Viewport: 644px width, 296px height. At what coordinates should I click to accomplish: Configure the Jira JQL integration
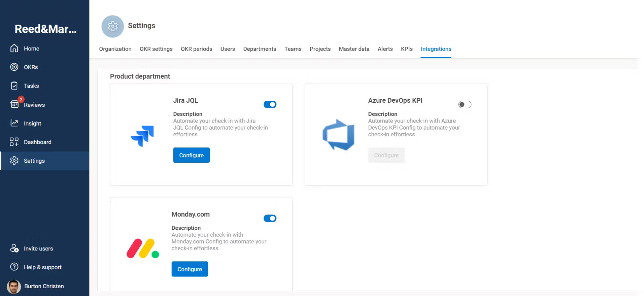tap(191, 155)
